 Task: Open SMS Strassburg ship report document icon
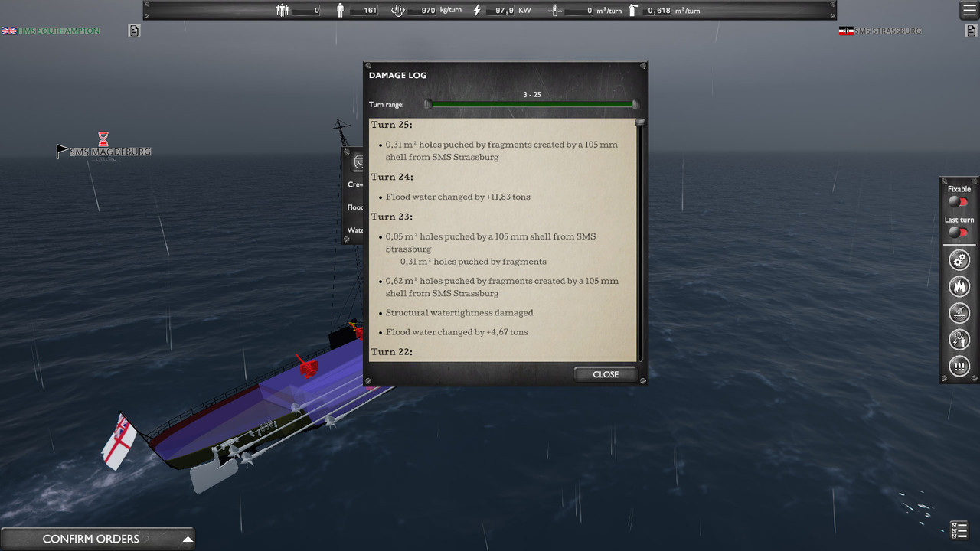click(x=971, y=31)
